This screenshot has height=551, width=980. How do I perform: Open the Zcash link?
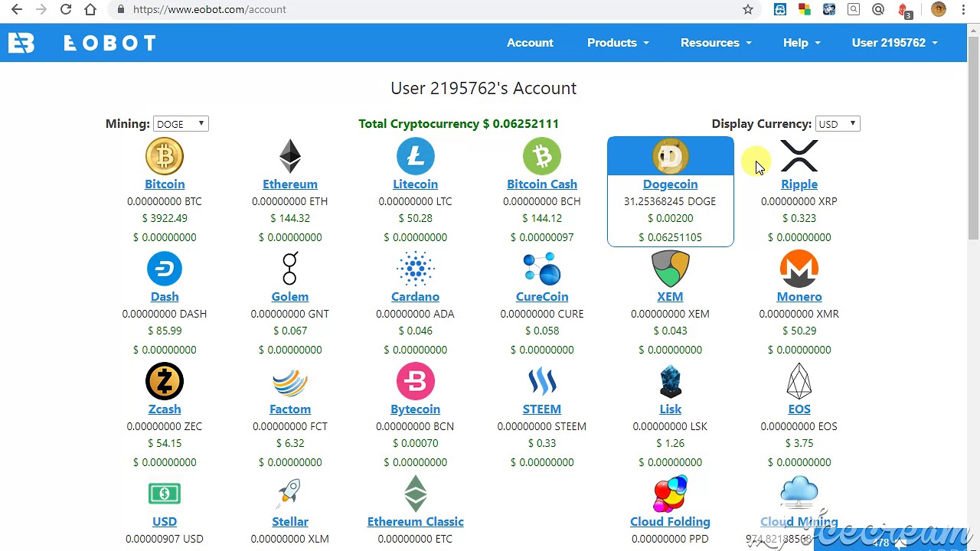165,409
